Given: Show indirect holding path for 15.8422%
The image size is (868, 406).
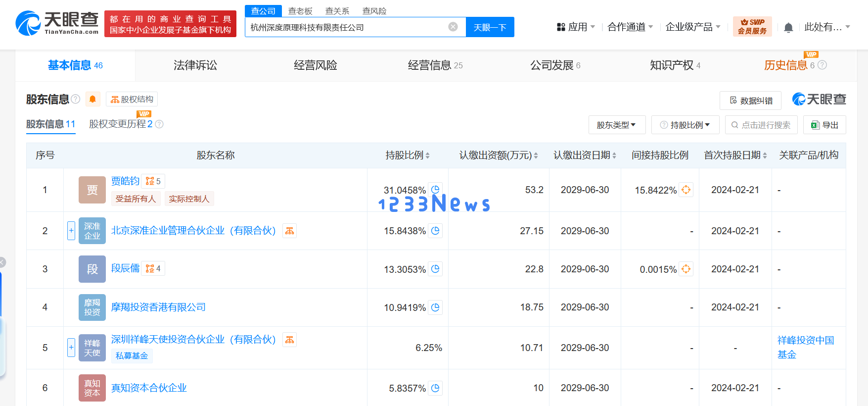Looking at the screenshot, I should point(686,190).
